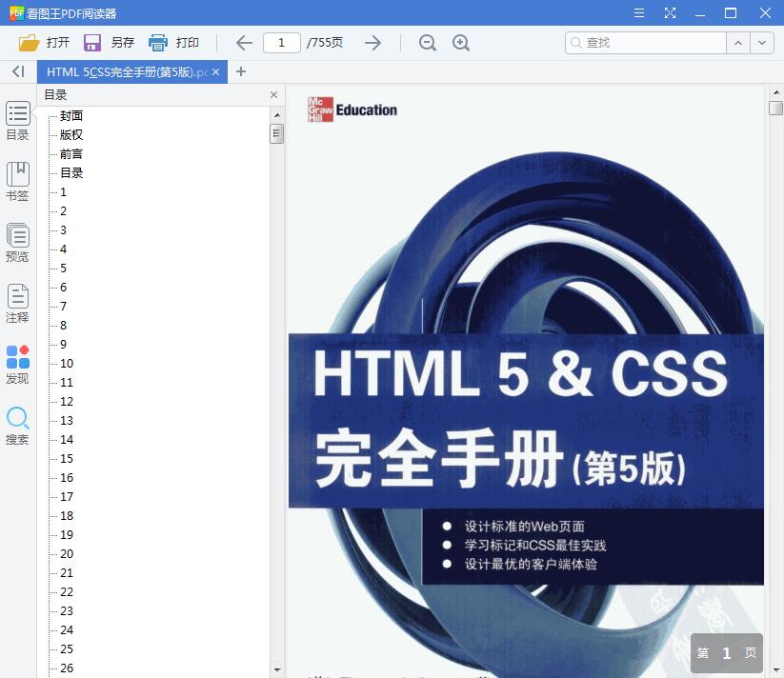Print the document with 打印
The height and width of the screenshot is (678, 784).
(174, 42)
